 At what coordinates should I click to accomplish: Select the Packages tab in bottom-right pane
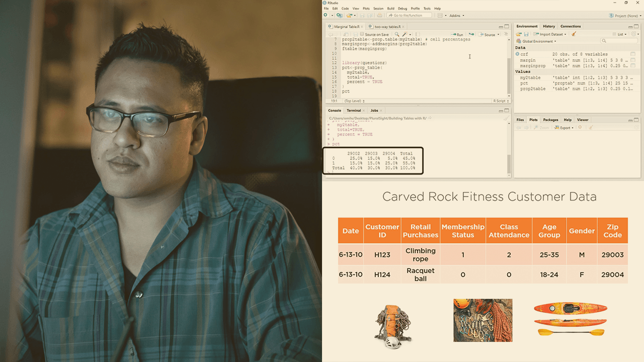tap(550, 120)
